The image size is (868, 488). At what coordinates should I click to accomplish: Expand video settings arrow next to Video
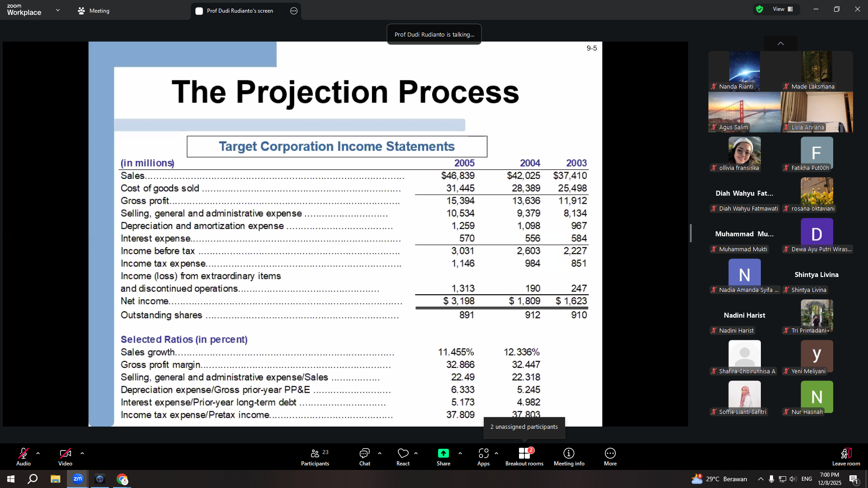82,453
